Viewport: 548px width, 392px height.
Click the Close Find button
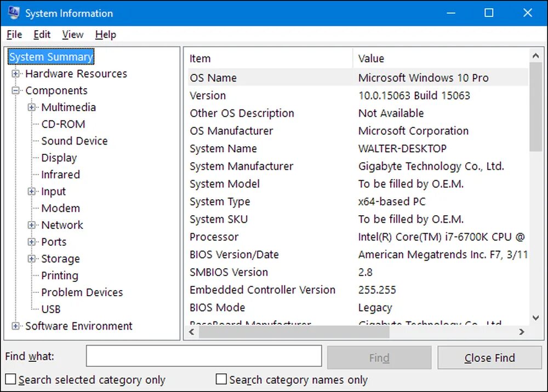[x=489, y=358]
